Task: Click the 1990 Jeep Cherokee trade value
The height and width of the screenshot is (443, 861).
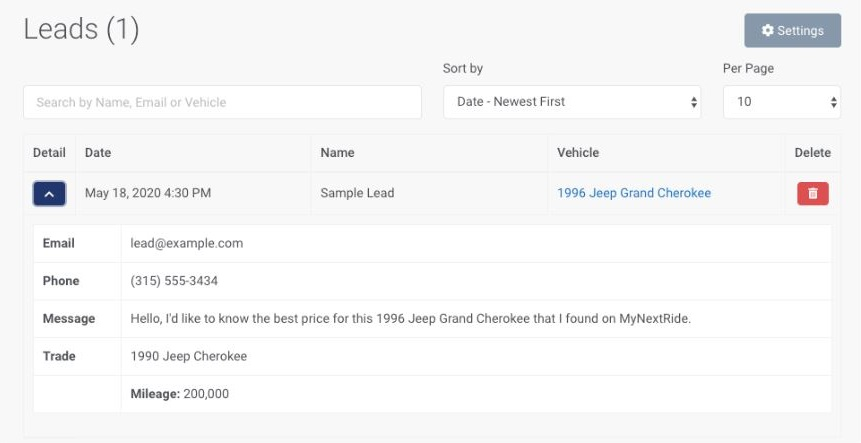Action: point(189,356)
